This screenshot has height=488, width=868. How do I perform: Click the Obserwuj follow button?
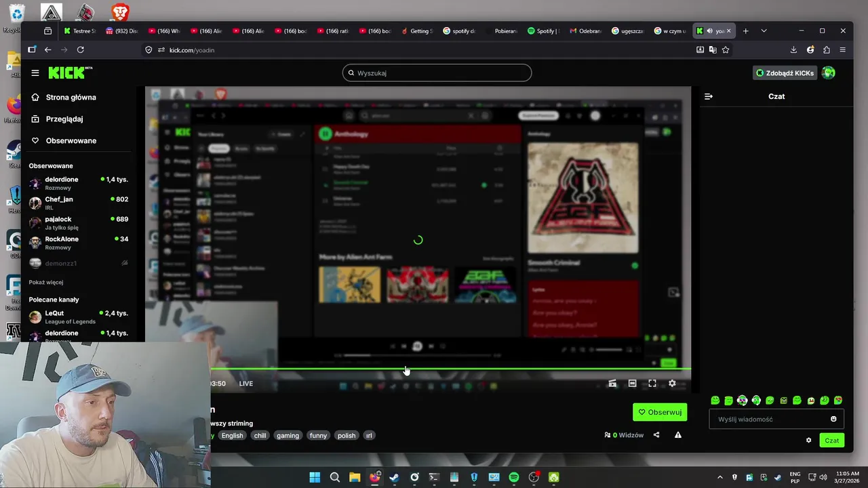pos(660,412)
